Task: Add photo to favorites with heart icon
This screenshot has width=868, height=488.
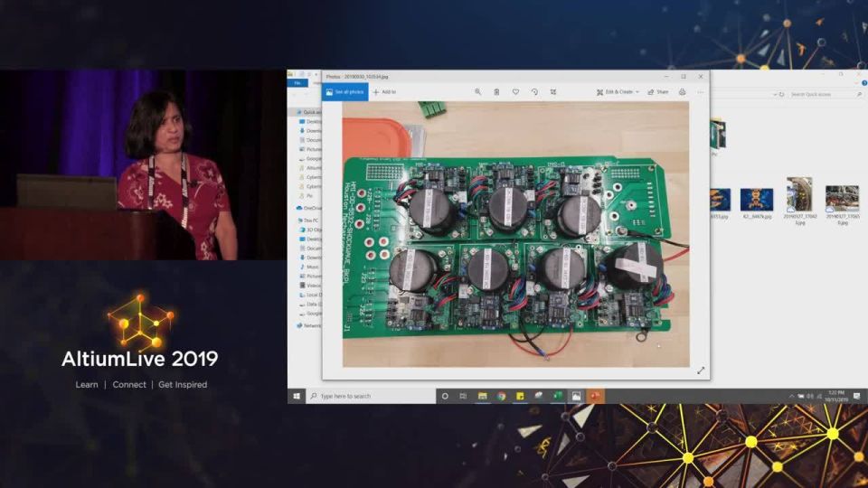Action: (515, 92)
